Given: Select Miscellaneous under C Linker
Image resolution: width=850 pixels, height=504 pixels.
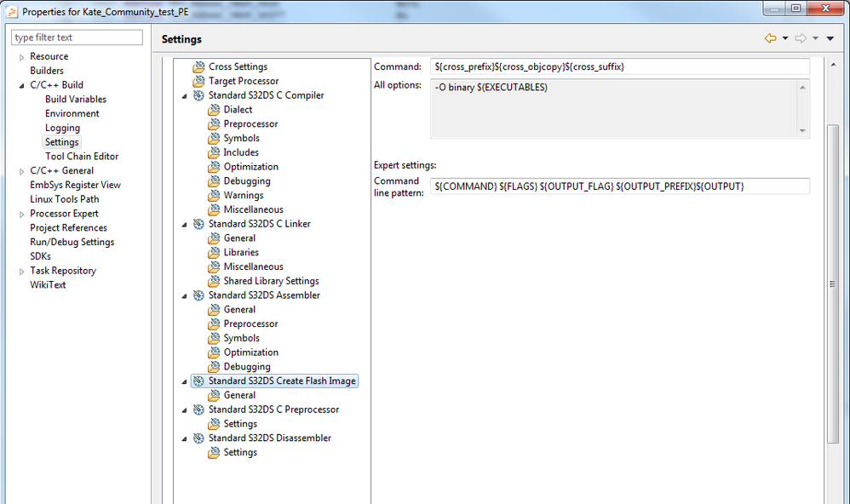Looking at the screenshot, I should click(253, 266).
